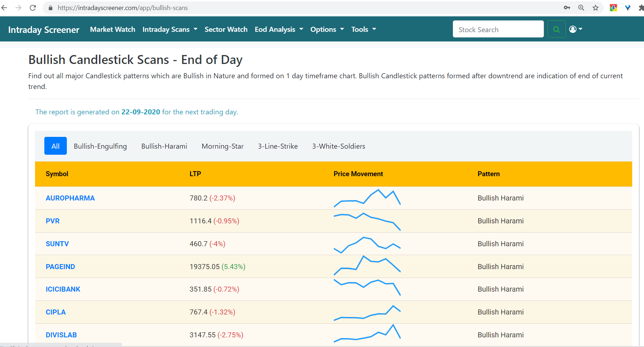Switch to the Morning-Star tab
Screen dimensions: 644x347
223,146
